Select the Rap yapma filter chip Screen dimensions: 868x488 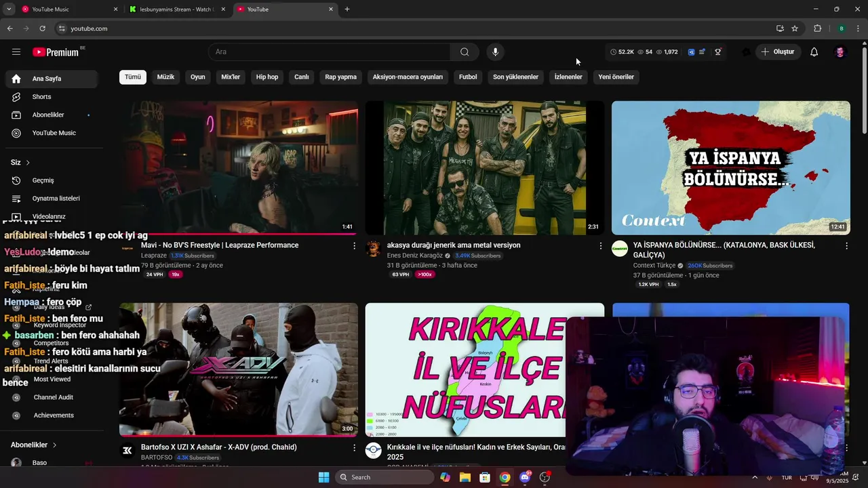[x=341, y=77]
